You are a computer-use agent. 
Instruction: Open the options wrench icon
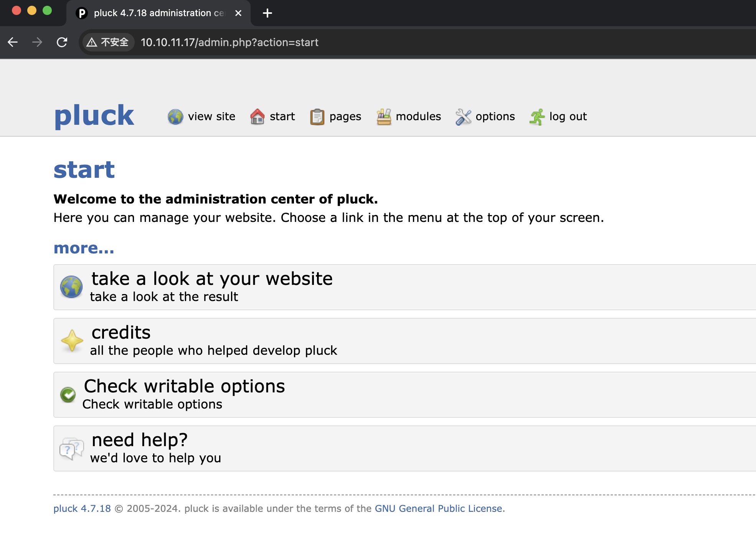[x=463, y=117]
